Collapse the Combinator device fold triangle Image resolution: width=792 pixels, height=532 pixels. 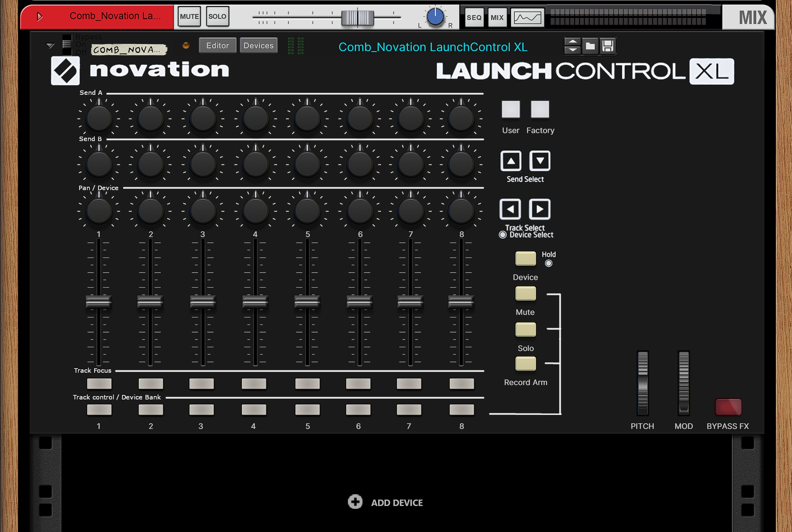(50, 45)
